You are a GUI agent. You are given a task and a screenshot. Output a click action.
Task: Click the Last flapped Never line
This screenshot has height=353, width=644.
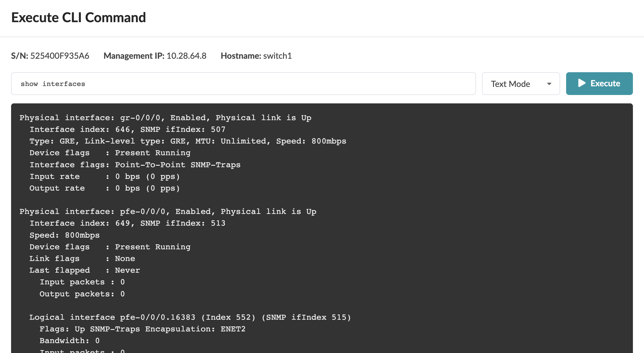(84, 270)
